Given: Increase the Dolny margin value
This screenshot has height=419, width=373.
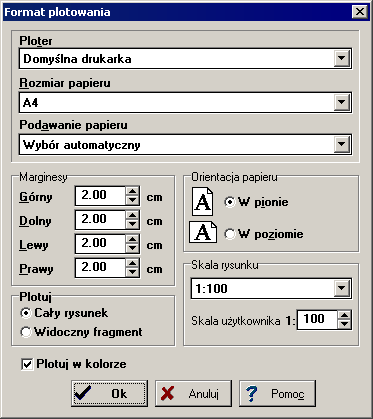Looking at the screenshot, I should click(x=132, y=215).
